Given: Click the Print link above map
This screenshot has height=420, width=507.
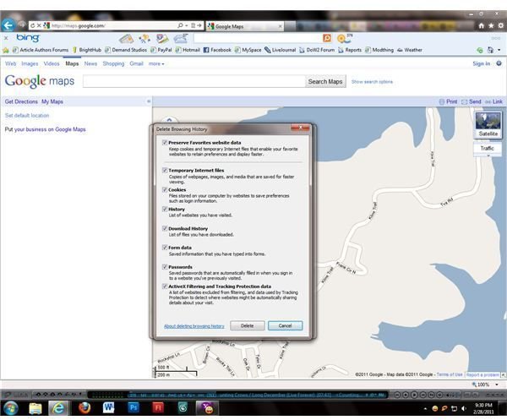Looking at the screenshot, I should (448, 101).
